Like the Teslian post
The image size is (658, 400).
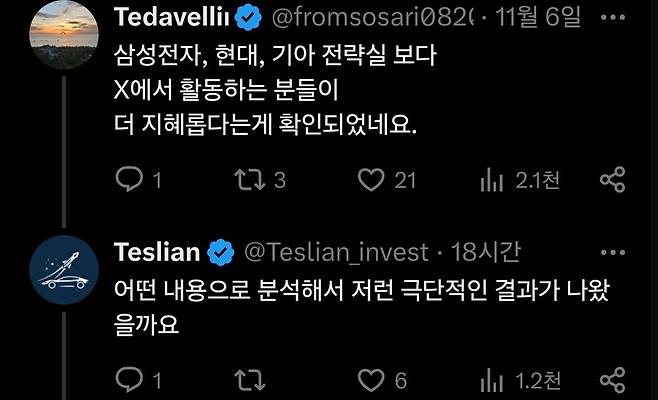tap(372, 380)
